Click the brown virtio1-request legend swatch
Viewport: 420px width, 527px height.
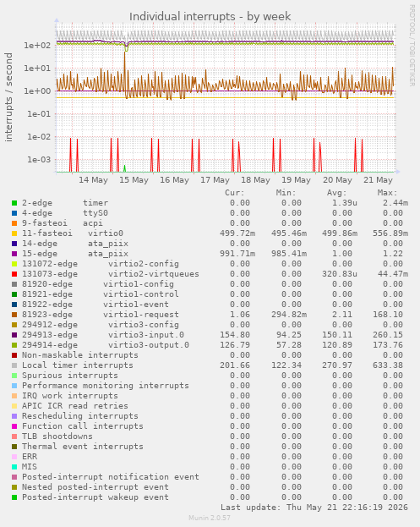(14, 315)
